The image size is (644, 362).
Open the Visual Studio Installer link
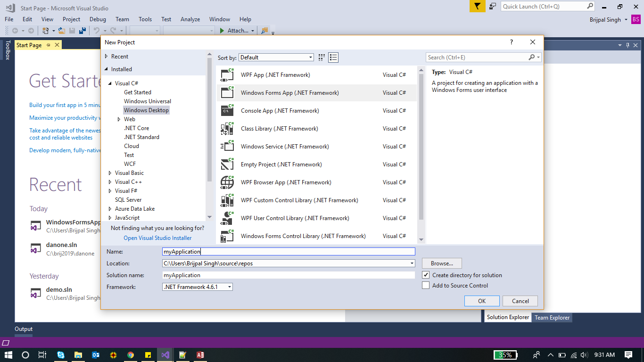point(157,238)
